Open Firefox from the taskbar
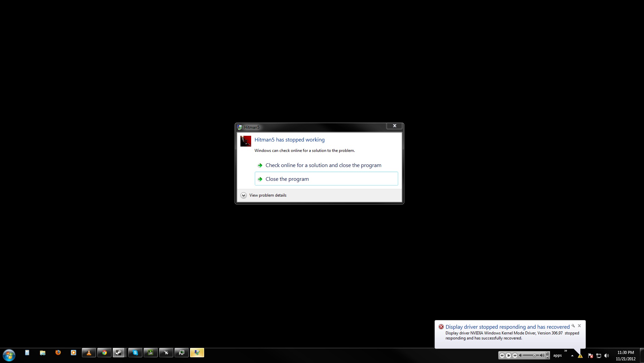The width and height of the screenshot is (644, 363). tap(58, 353)
